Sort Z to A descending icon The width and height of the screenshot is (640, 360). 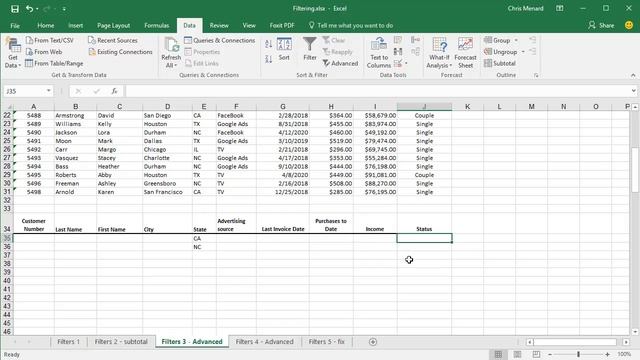(268, 59)
